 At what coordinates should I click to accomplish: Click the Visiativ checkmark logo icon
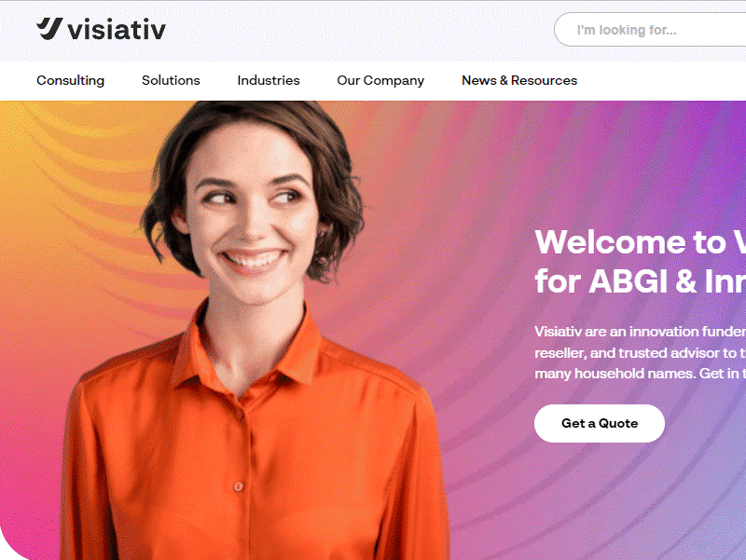point(49,29)
